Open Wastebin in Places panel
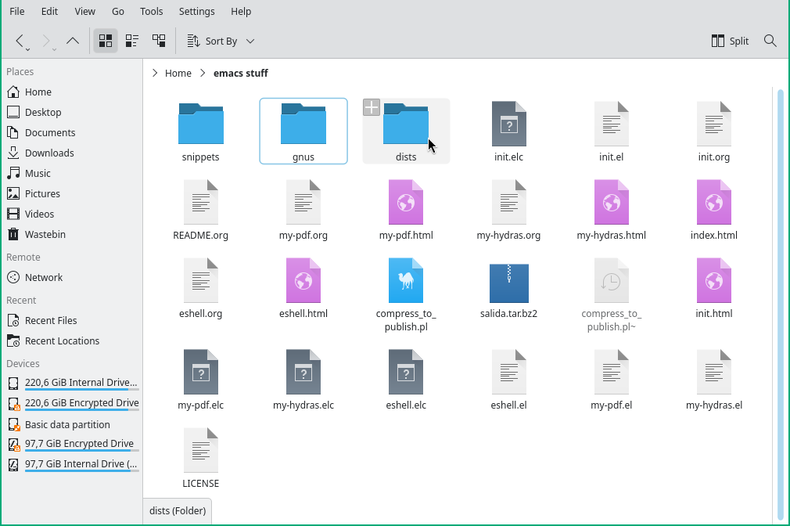The image size is (790, 526). pos(45,234)
